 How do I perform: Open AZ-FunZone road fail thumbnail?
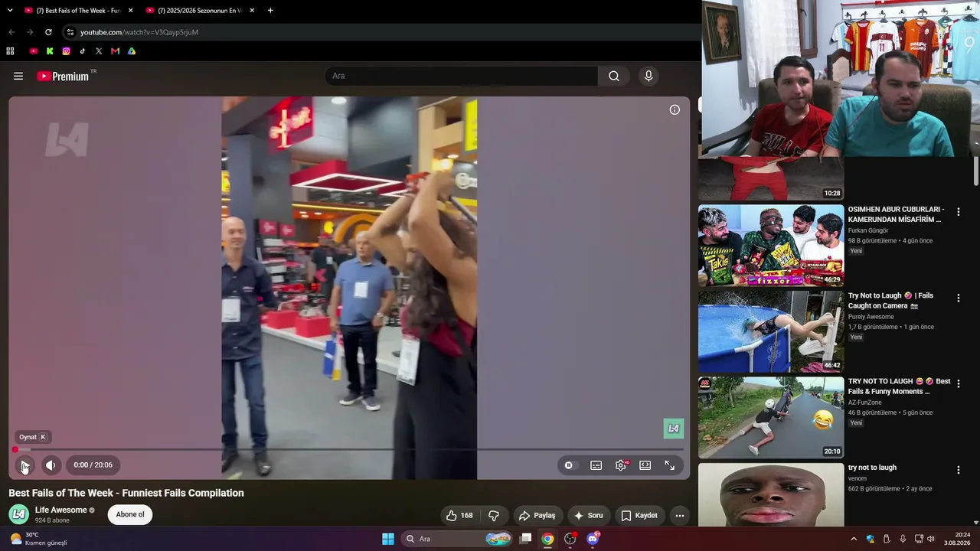[x=771, y=418]
